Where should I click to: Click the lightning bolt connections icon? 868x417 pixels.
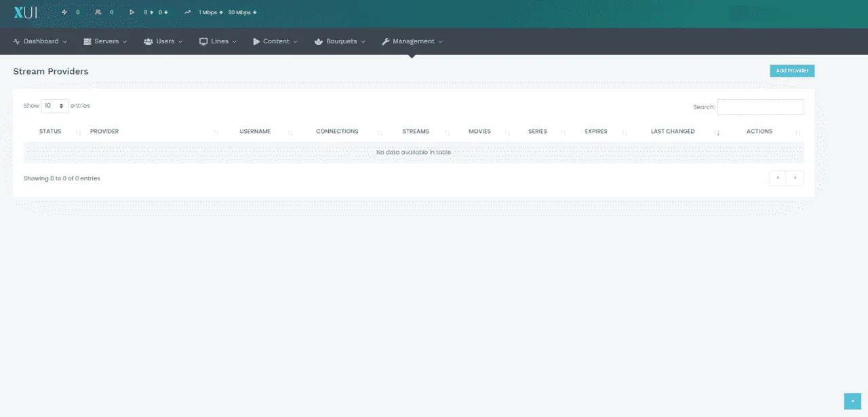(x=64, y=12)
